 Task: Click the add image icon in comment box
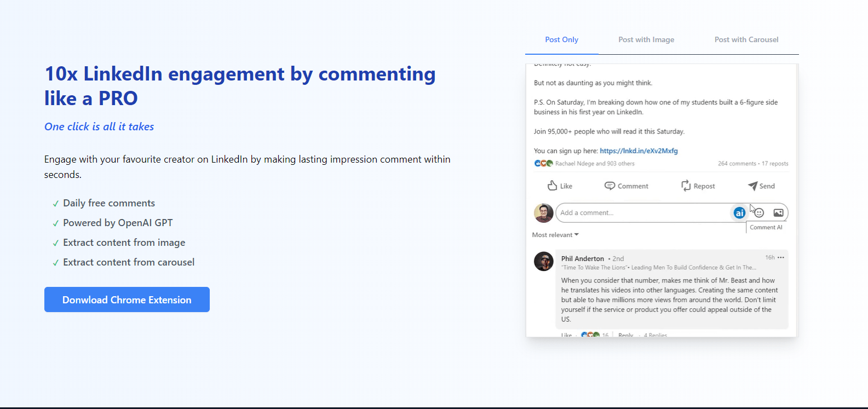778,213
